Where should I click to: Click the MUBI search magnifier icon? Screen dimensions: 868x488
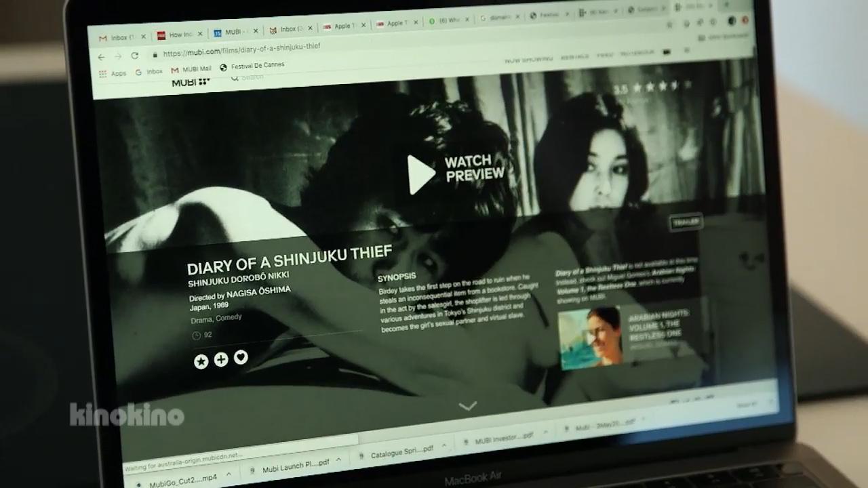235,78
